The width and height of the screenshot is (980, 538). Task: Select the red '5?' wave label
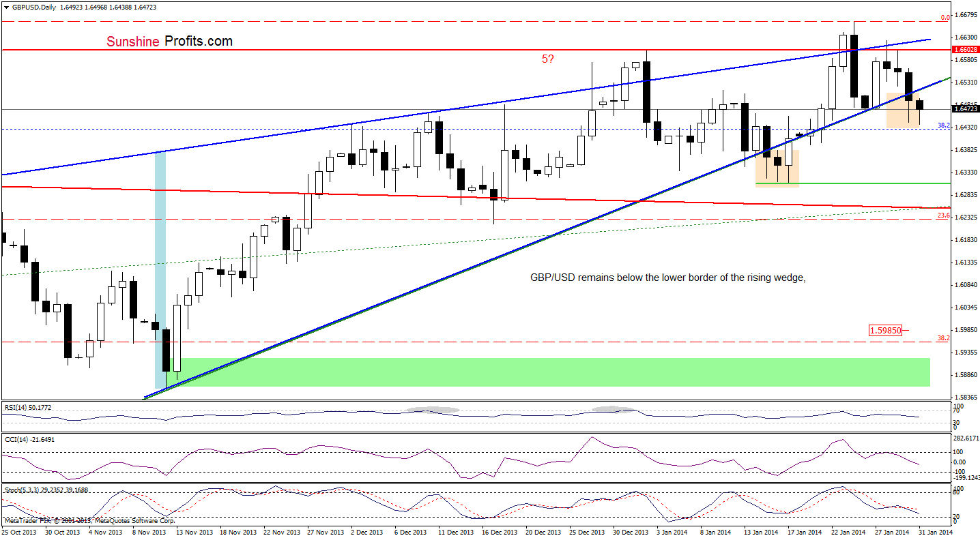click(x=548, y=59)
